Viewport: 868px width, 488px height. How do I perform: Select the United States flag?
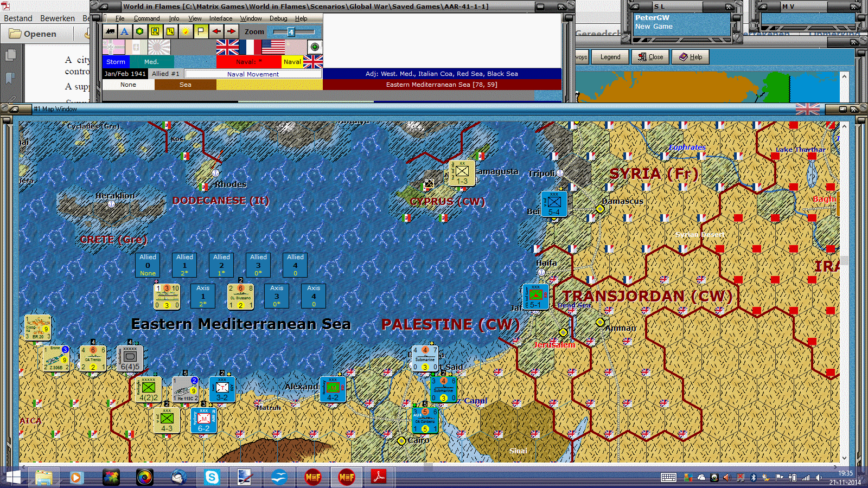pyautogui.click(x=273, y=47)
